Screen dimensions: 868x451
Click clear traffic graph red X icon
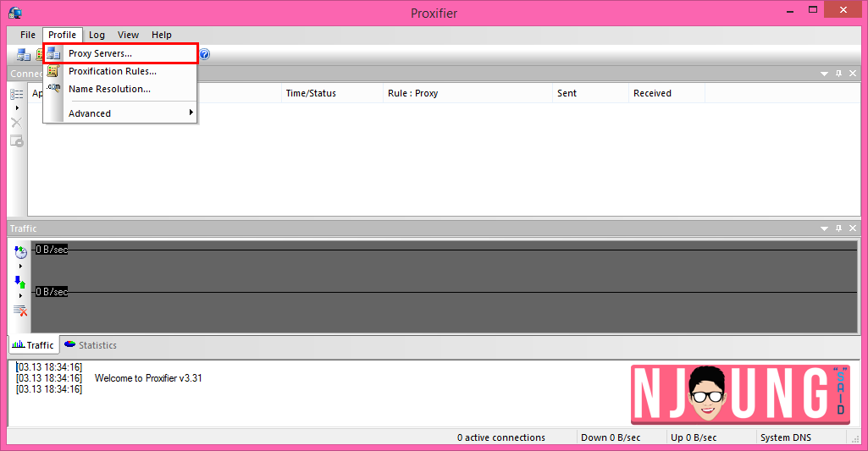tap(20, 311)
